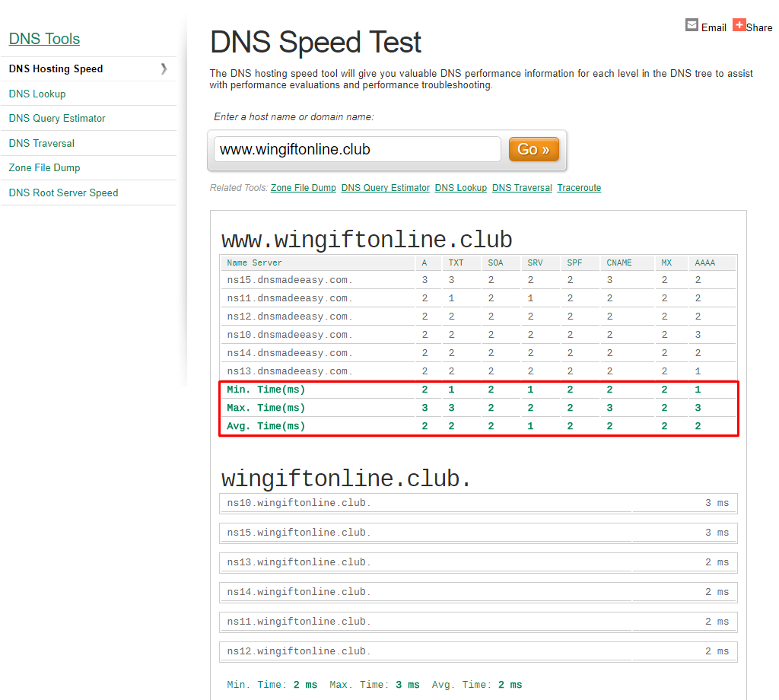
Task: Click the Max. Time(ms) row label
Action: (x=265, y=408)
